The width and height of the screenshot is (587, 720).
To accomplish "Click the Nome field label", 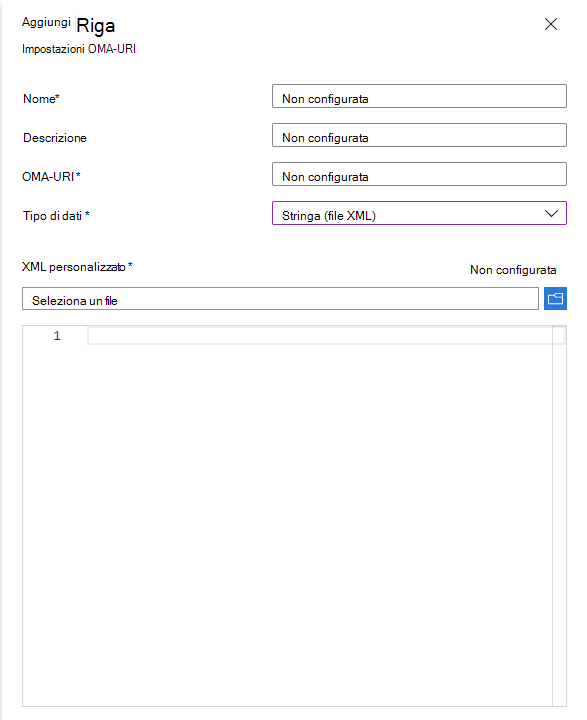I will coord(41,99).
